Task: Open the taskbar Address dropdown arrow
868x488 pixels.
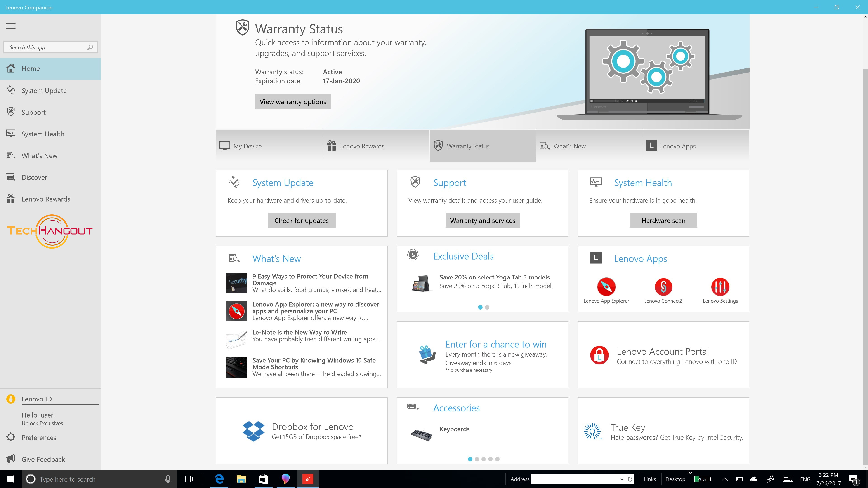Action: (x=622, y=479)
